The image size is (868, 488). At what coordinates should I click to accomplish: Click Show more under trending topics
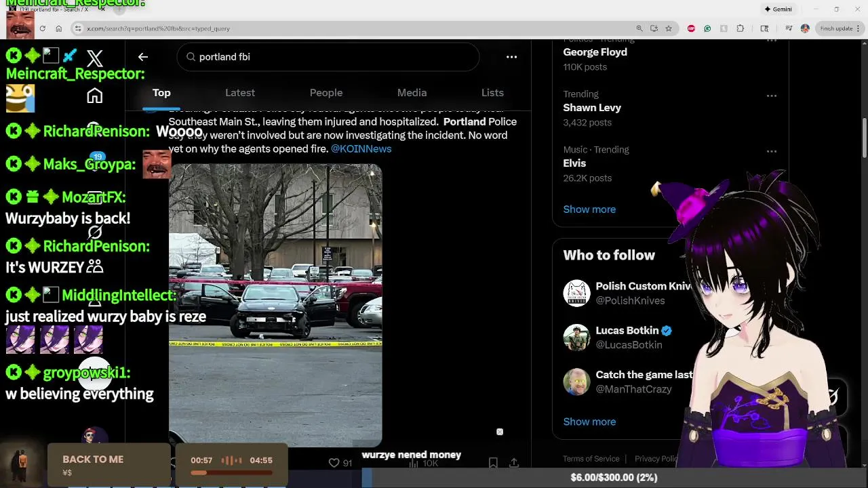coord(589,209)
